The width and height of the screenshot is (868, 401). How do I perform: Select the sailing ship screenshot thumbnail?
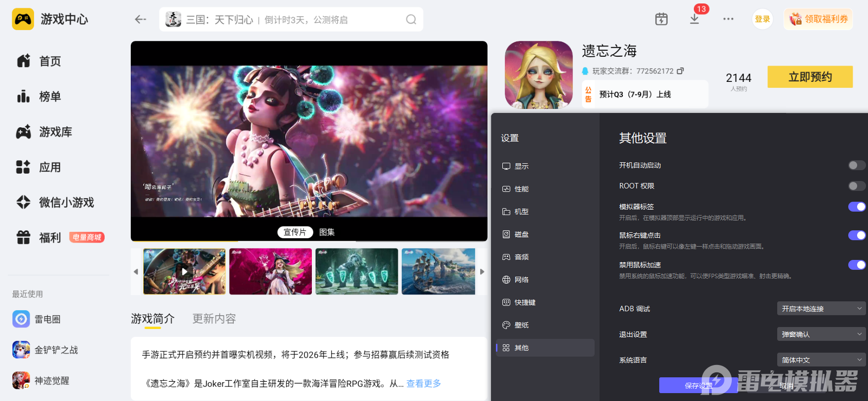pyautogui.click(x=438, y=271)
